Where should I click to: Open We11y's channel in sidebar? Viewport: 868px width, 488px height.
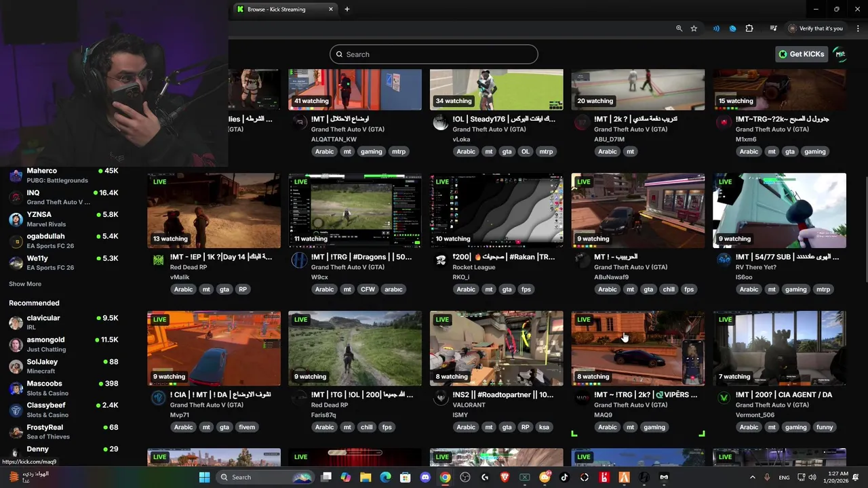click(64, 262)
